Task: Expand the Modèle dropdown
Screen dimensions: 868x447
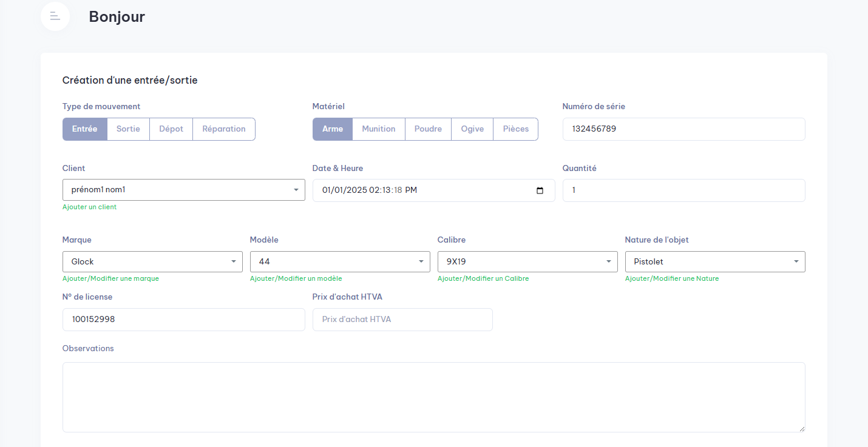Action: [x=340, y=262]
